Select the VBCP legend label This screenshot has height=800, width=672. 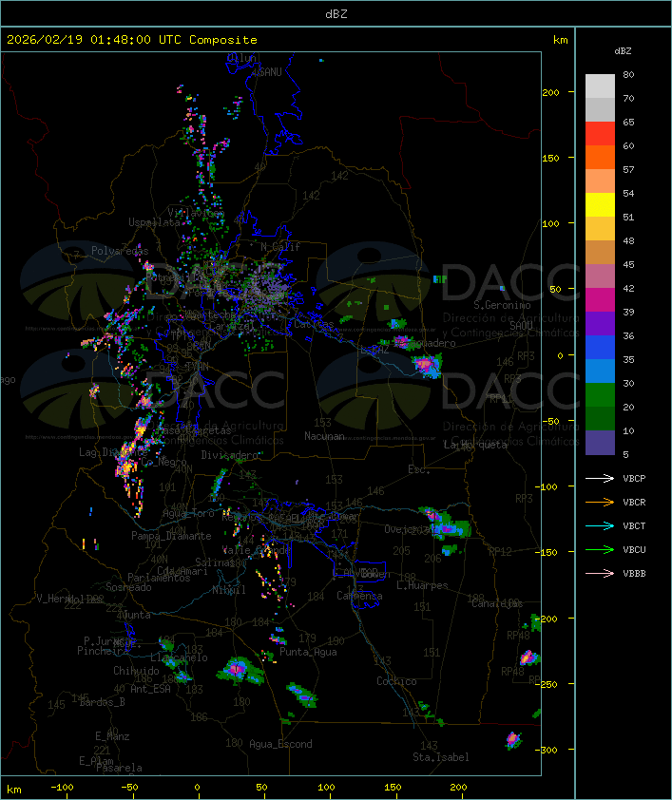click(x=634, y=479)
